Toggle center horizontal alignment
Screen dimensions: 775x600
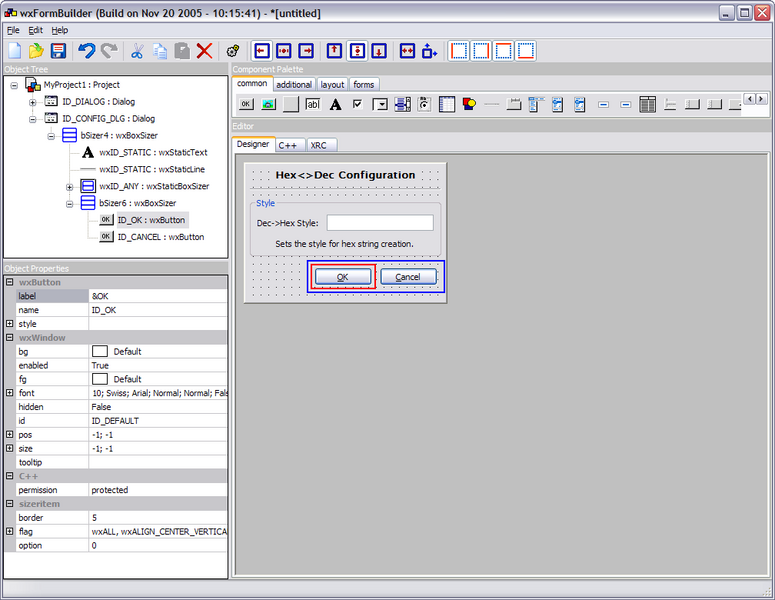click(284, 51)
